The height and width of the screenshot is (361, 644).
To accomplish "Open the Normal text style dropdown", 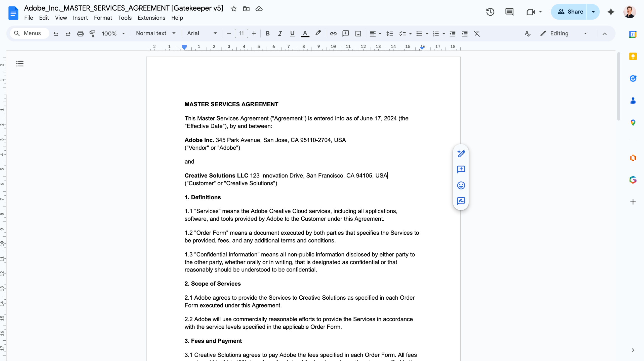I will click(x=155, y=33).
